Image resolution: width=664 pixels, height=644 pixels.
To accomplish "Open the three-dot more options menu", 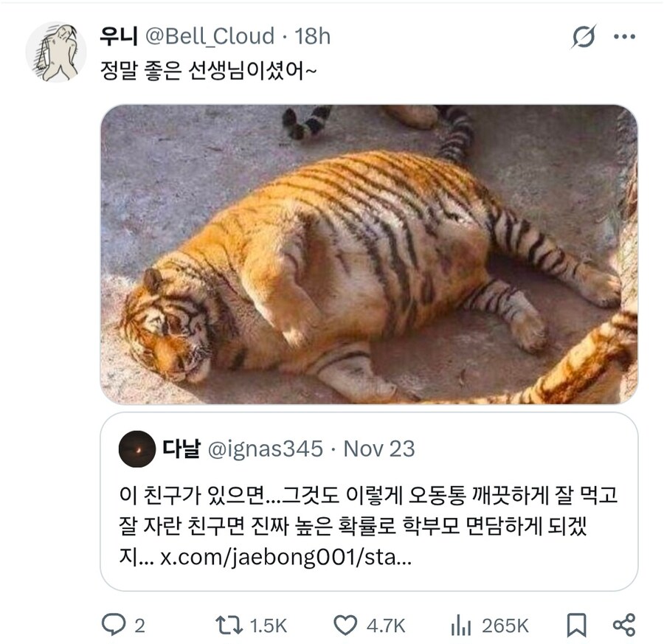I will (624, 38).
